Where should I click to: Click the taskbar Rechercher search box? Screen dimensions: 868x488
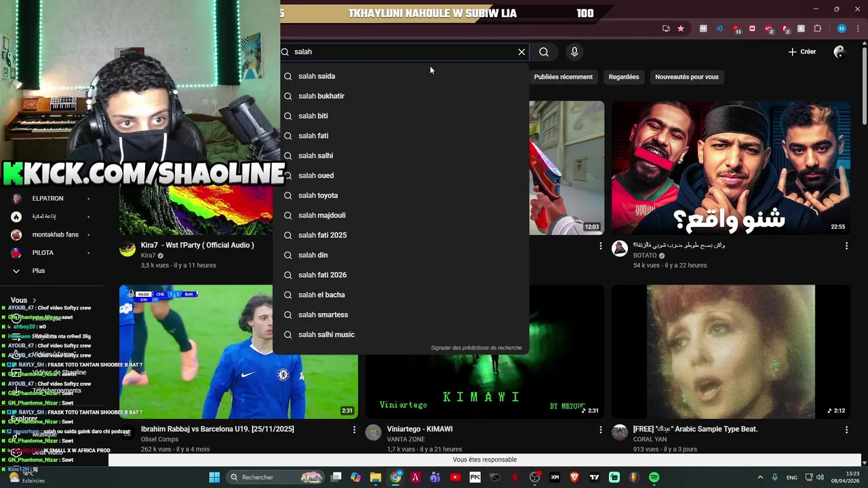tap(275, 477)
